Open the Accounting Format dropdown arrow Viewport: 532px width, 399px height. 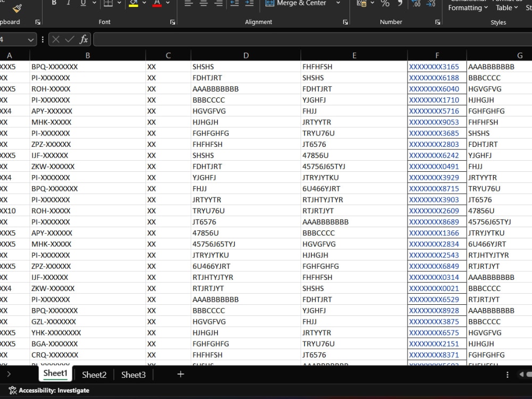[x=372, y=3]
